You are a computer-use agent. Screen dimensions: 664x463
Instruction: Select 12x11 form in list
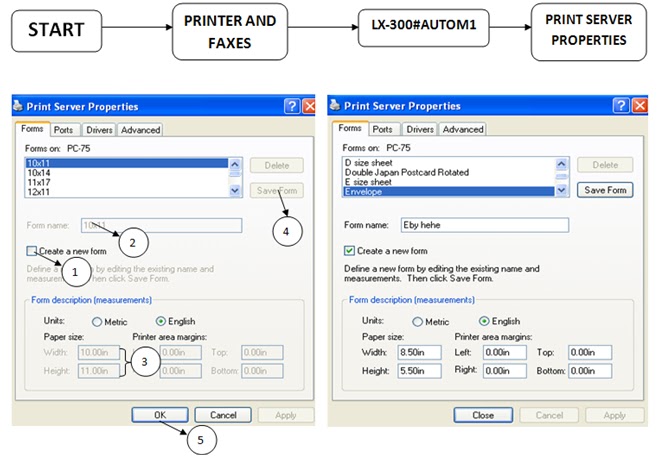tap(127, 192)
